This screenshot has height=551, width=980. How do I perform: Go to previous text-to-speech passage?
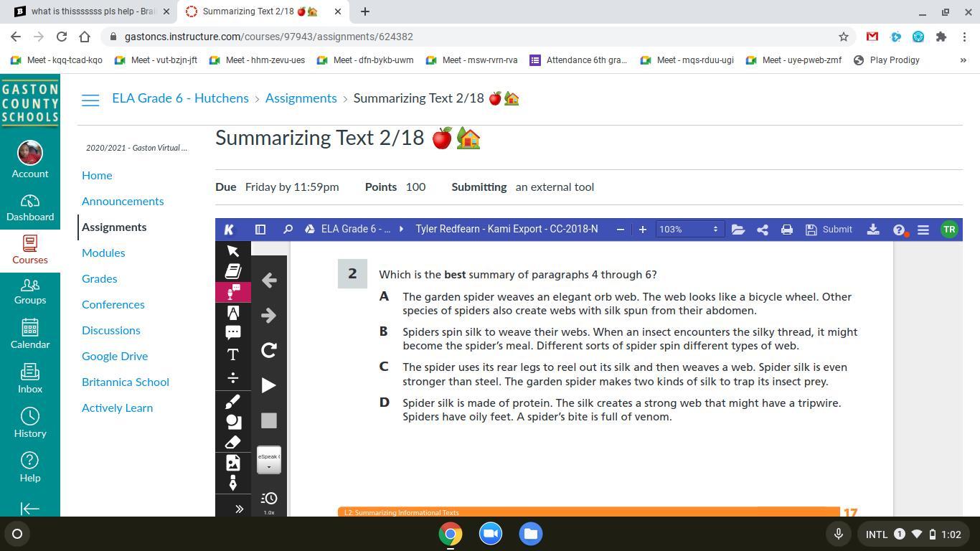point(269,280)
